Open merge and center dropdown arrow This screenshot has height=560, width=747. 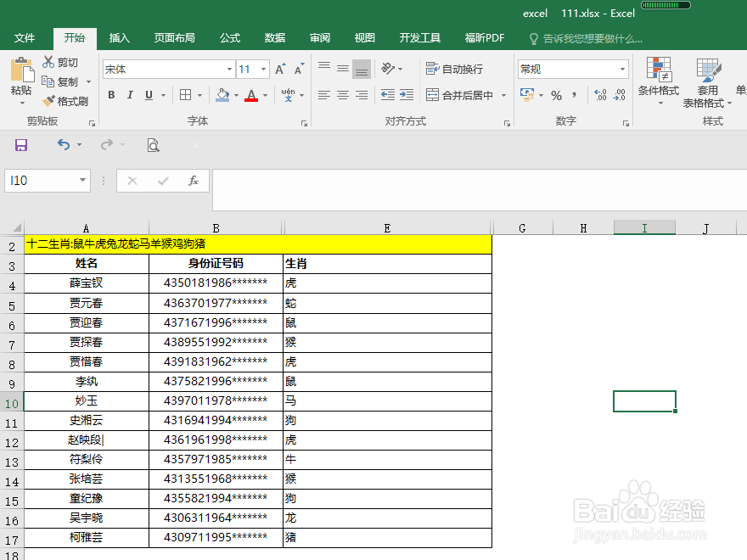click(503, 95)
